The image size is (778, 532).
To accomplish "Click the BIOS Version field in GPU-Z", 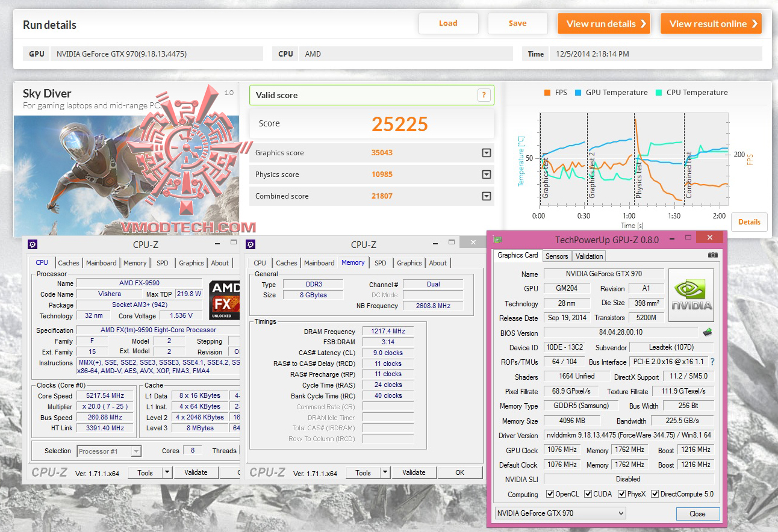I will click(x=621, y=332).
